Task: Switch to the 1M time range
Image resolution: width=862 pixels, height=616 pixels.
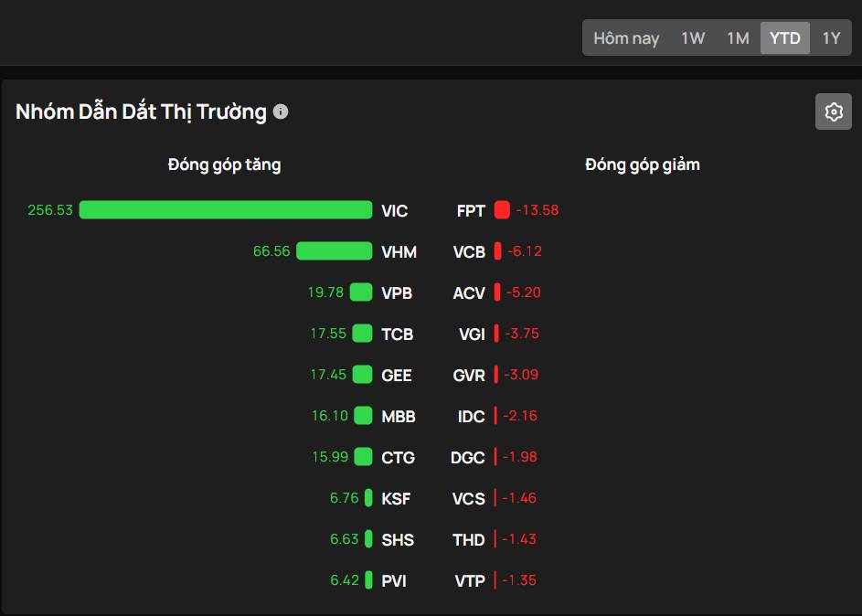Action: (738, 38)
